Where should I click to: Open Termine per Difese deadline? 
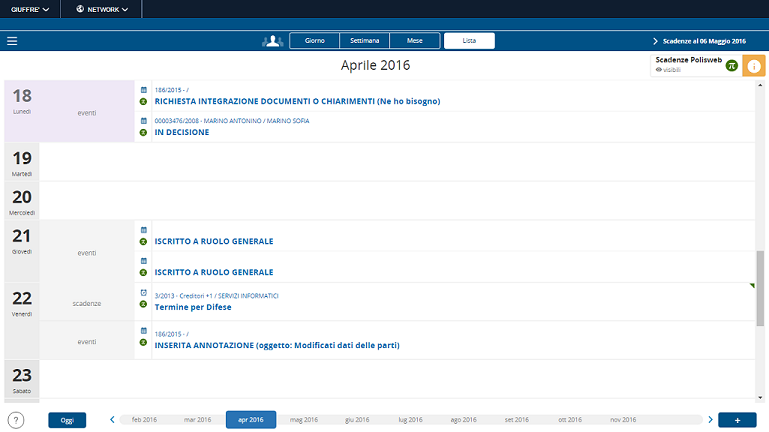(193, 307)
